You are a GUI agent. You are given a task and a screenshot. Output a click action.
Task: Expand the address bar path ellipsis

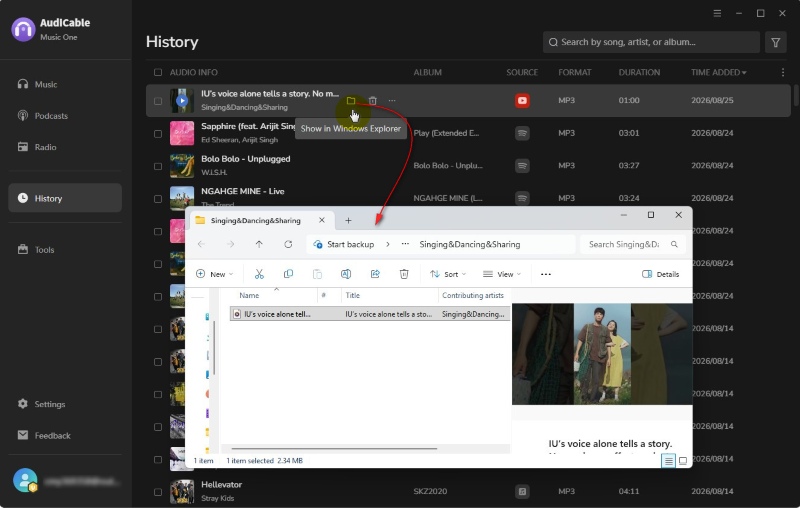coord(405,244)
